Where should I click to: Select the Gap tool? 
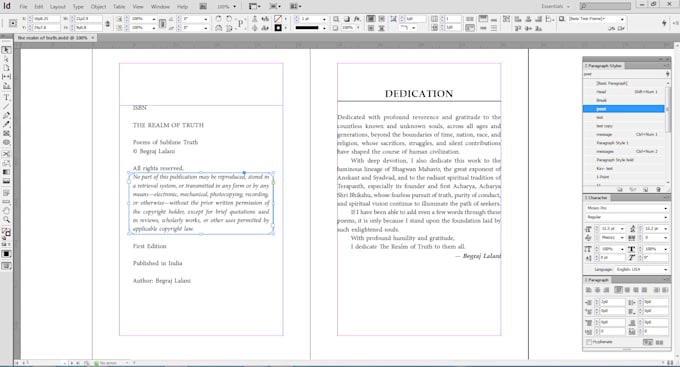(6, 77)
